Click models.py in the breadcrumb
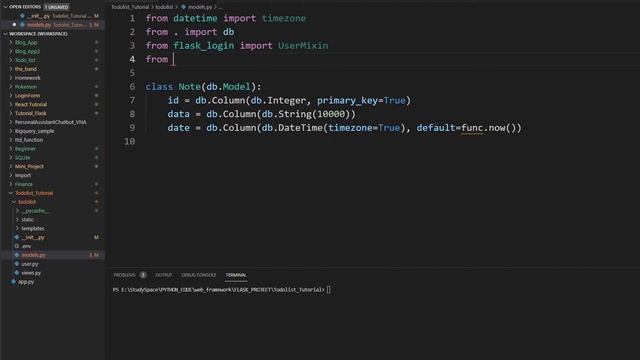 [x=200, y=7]
